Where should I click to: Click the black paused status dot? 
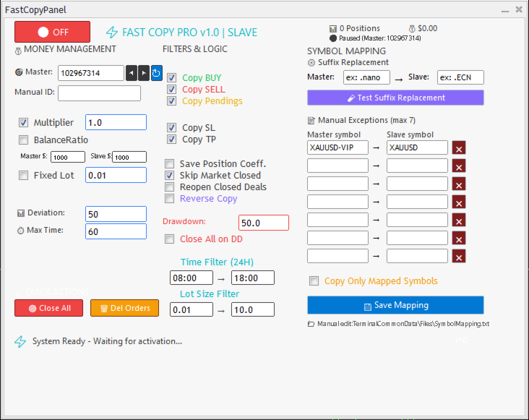tap(333, 38)
